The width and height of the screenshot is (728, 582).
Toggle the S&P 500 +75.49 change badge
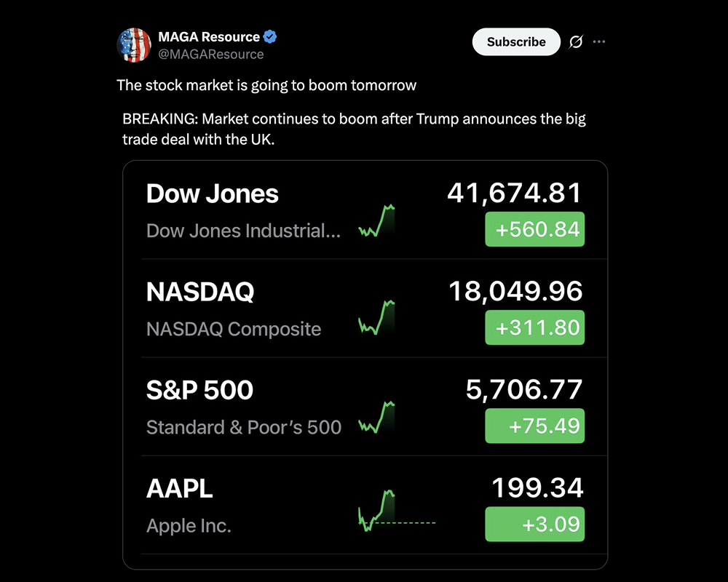point(535,426)
